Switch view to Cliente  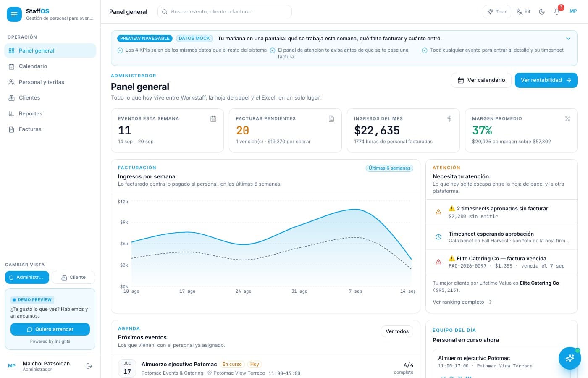[73, 278]
